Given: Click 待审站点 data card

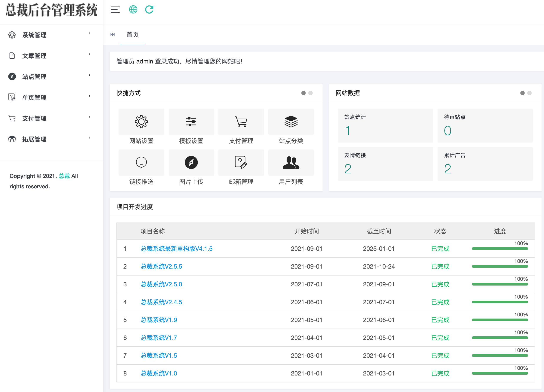Looking at the screenshot, I should 485,125.
